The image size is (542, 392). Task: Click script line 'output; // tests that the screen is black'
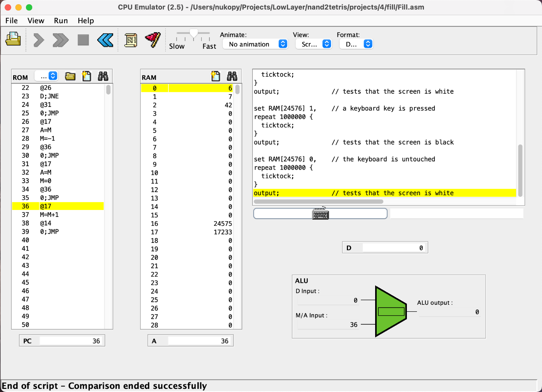tap(354, 142)
